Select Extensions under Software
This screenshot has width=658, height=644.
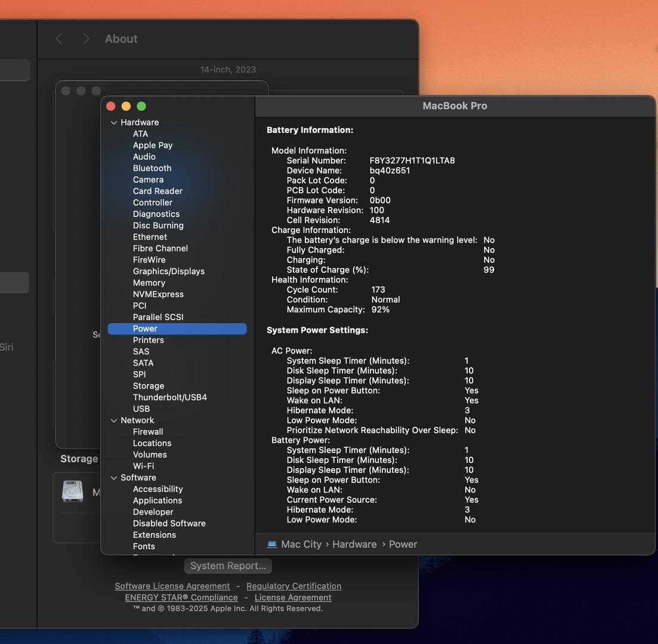pyautogui.click(x=155, y=535)
